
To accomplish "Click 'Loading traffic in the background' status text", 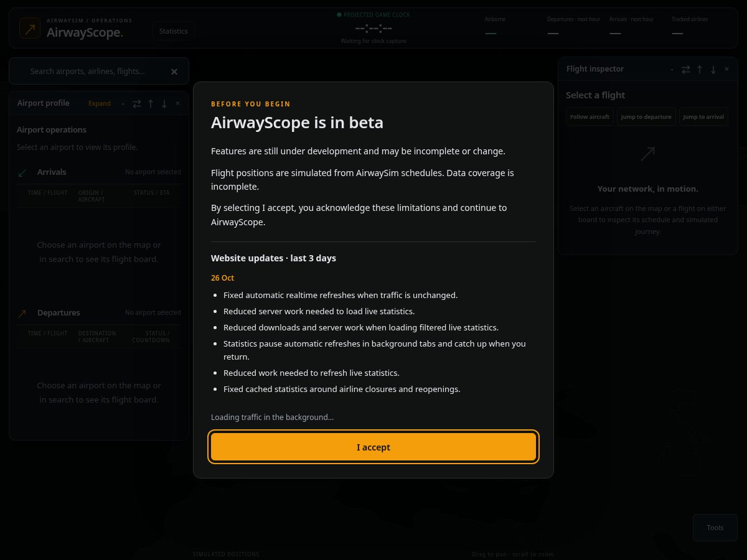I will point(272,417).
